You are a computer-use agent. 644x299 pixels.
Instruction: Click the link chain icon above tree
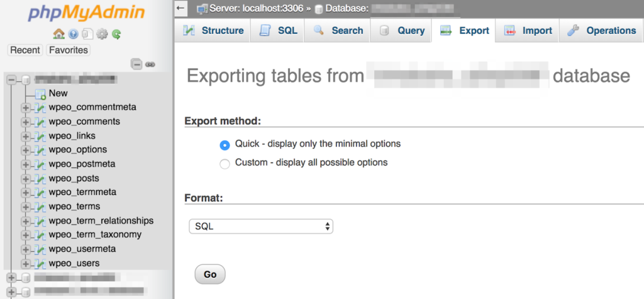pos(150,65)
